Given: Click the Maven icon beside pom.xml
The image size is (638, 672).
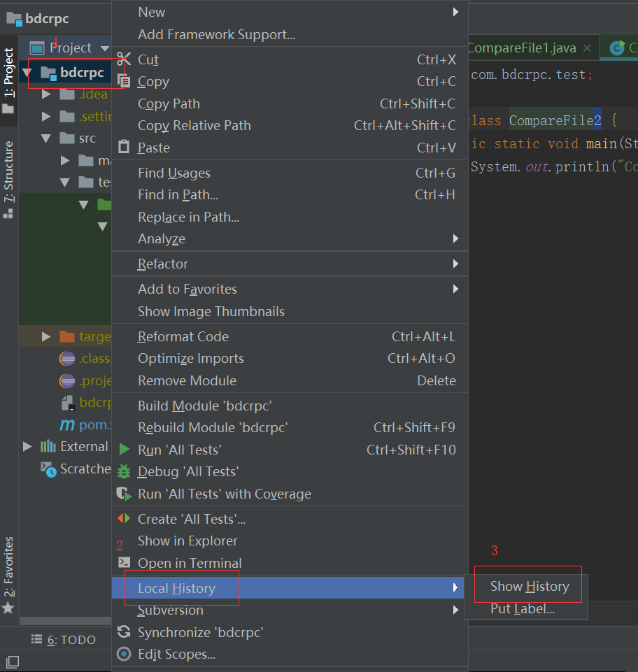Looking at the screenshot, I should 66,424.
